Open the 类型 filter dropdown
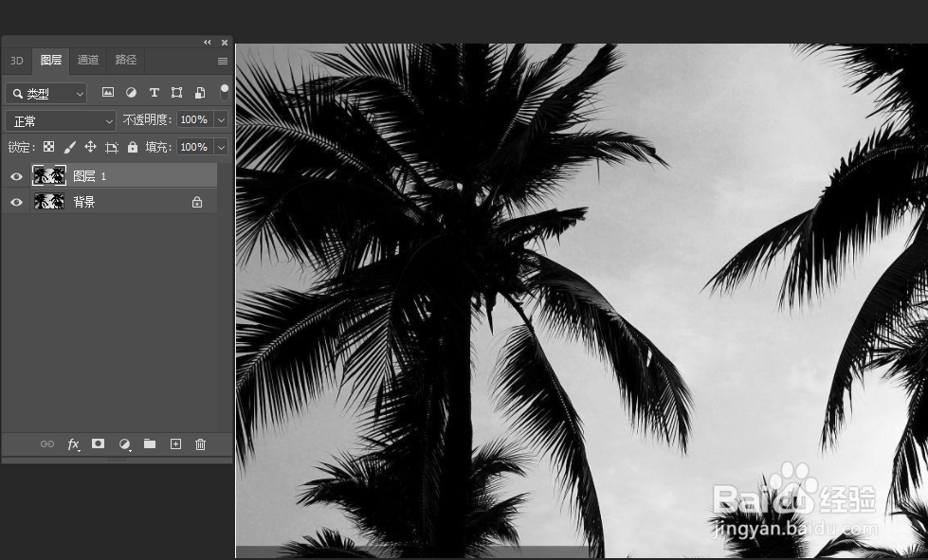928x560 pixels. tap(46, 94)
